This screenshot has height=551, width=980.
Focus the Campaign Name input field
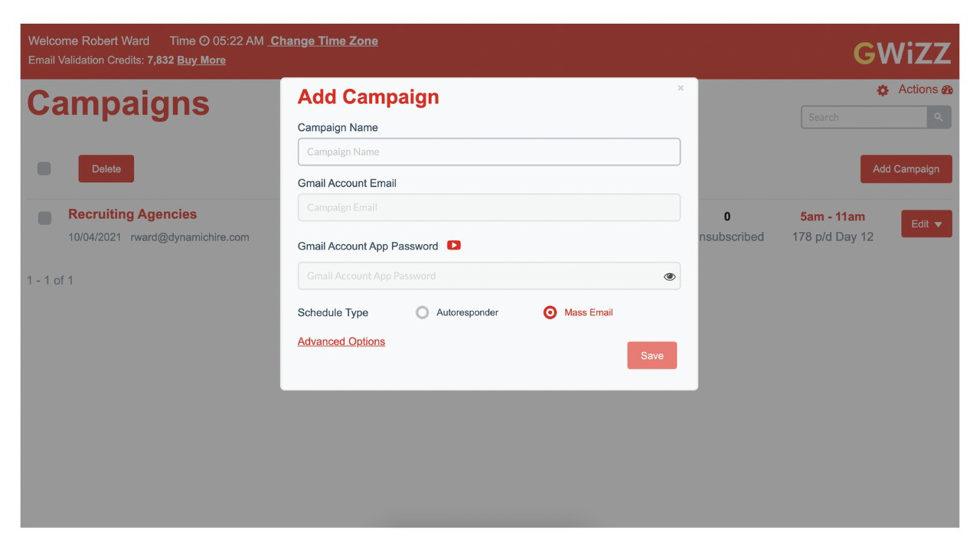pyautogui.click(x=488, y=152)
